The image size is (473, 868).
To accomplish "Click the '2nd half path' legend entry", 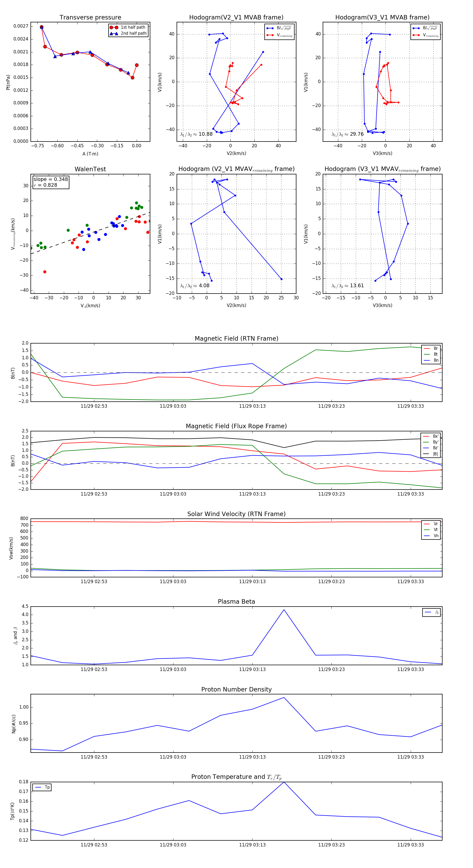I will [x=128, y=33].
